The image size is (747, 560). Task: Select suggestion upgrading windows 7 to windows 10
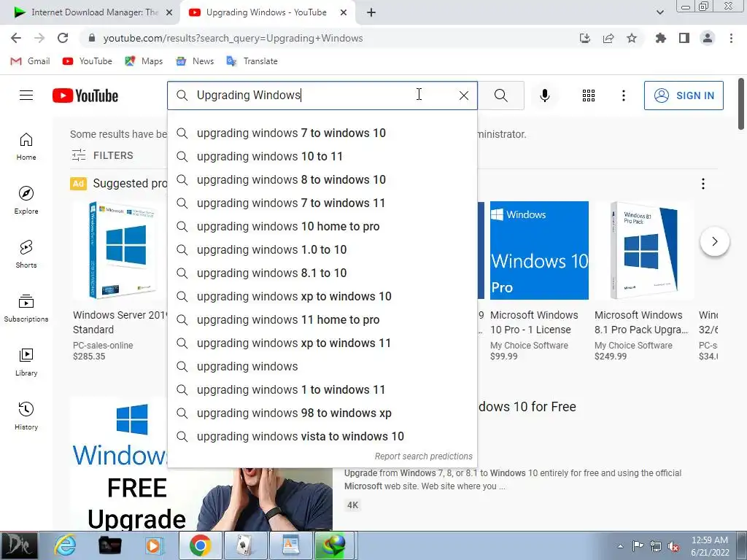(x=322, y=133)
